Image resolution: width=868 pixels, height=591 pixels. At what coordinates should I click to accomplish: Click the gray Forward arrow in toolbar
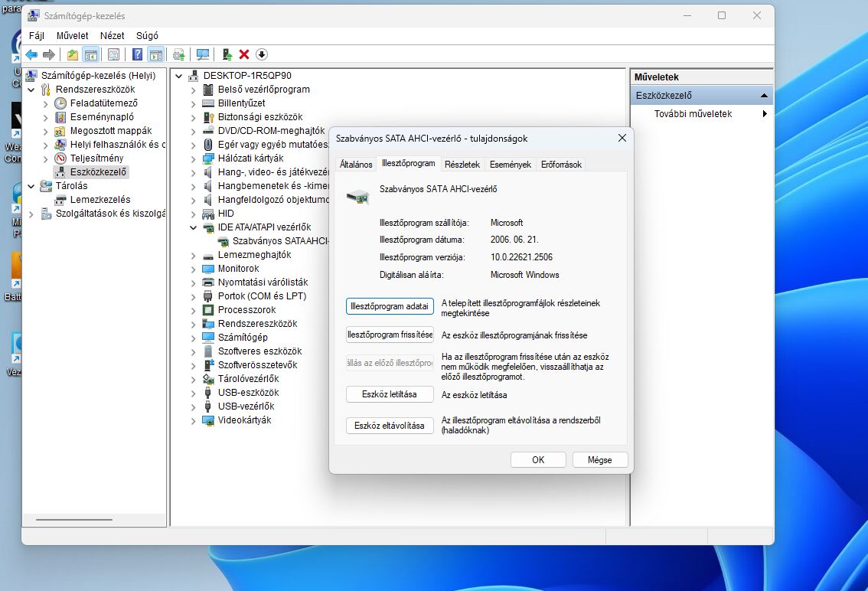coord(49,54)
